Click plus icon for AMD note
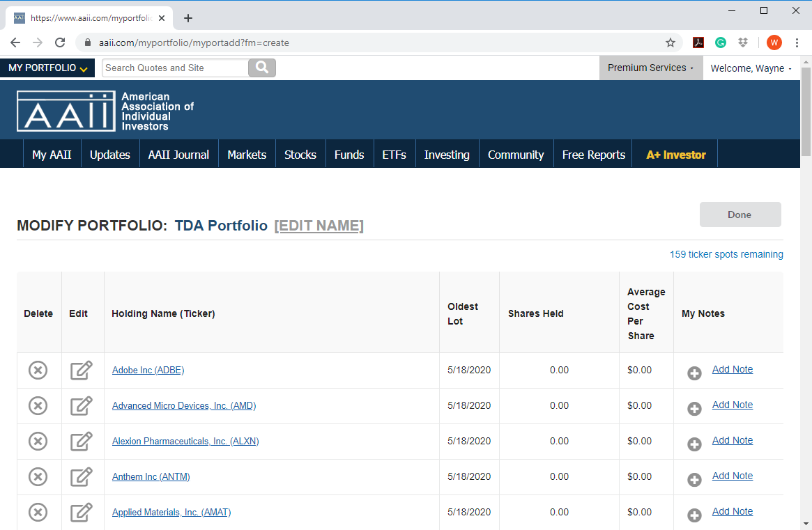 click(x=694, y=409)
